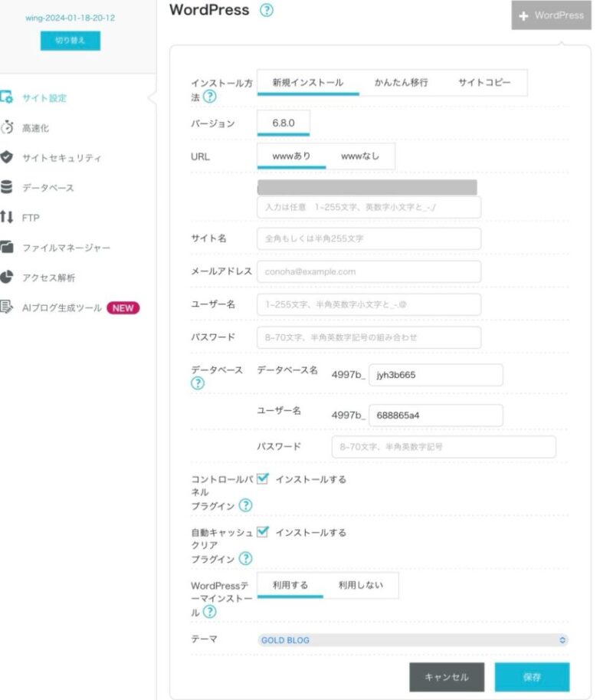Toggle 自動キャッシュクリア plugin install checkbox

(263, 531)
